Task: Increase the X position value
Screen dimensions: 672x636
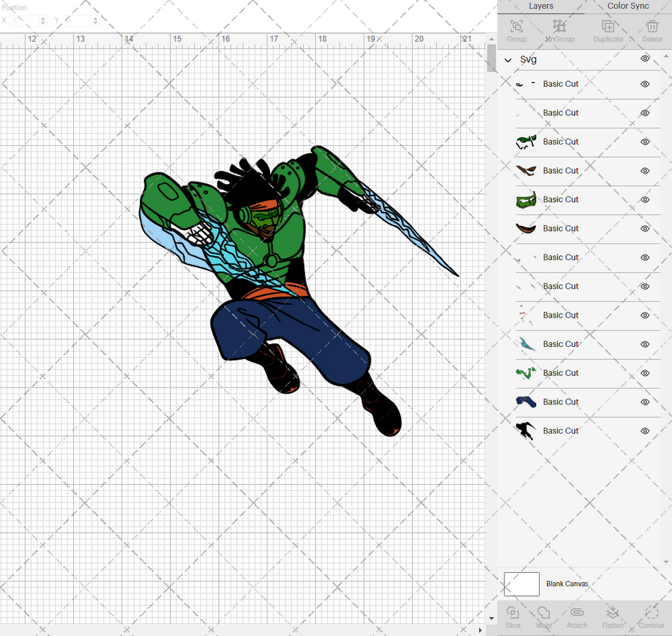Action: tap(43, 17)
